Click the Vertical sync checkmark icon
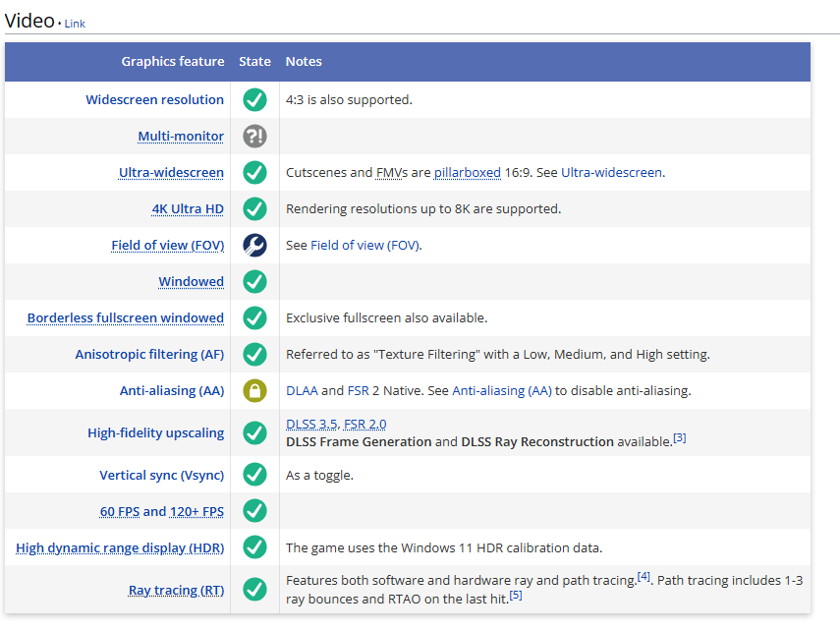Screen dimensions: 840x631 (254, 475)
